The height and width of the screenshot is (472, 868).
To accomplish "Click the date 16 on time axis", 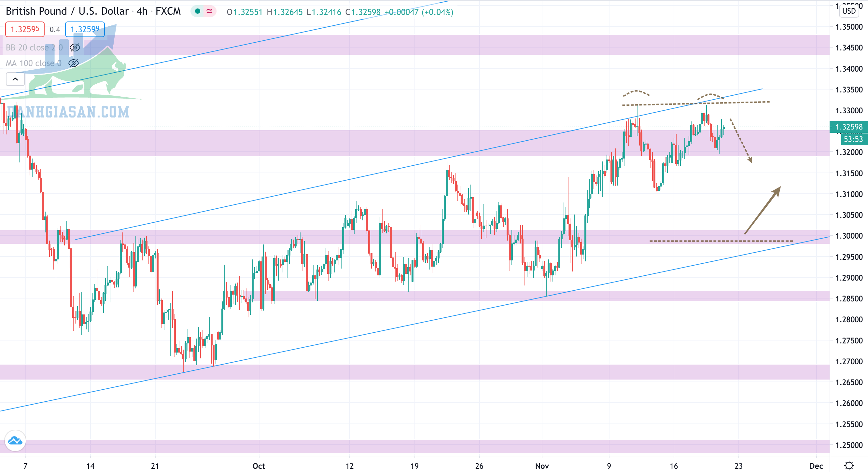I will pos(674,466).
